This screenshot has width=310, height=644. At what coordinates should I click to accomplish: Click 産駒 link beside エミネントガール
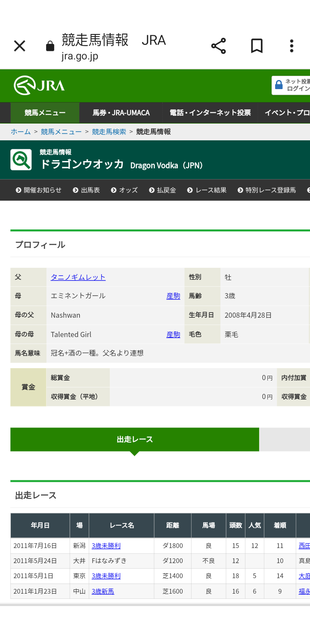(x=173, y=296)
